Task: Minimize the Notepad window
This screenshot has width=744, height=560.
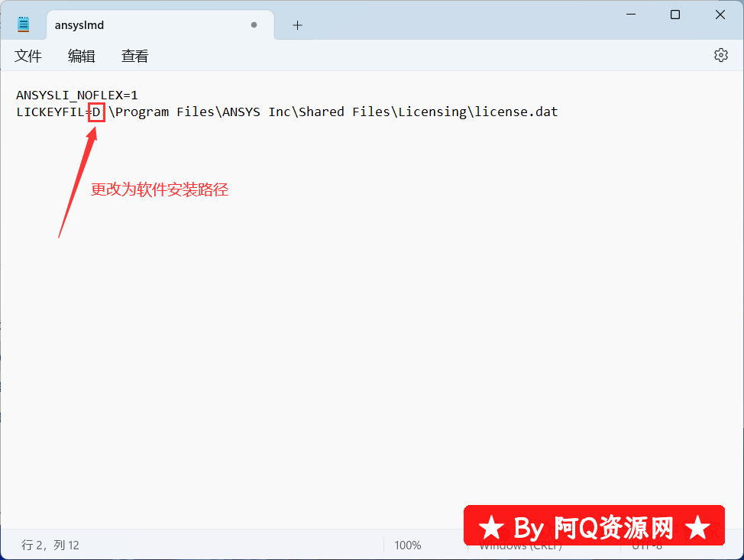Action: [631, 15]
